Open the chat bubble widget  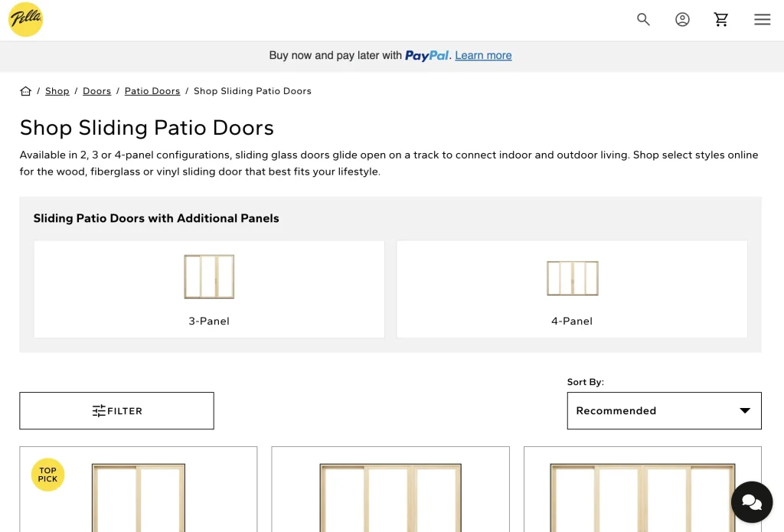751,501
